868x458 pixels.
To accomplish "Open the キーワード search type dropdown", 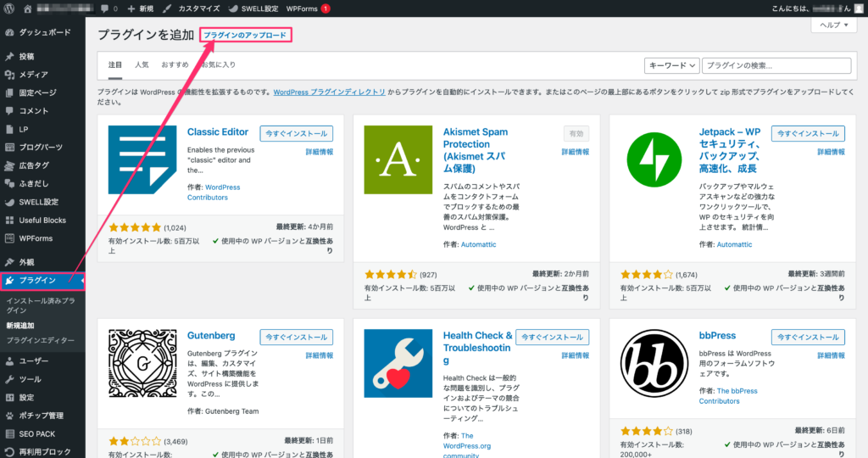I will click(x=671, y=65).
